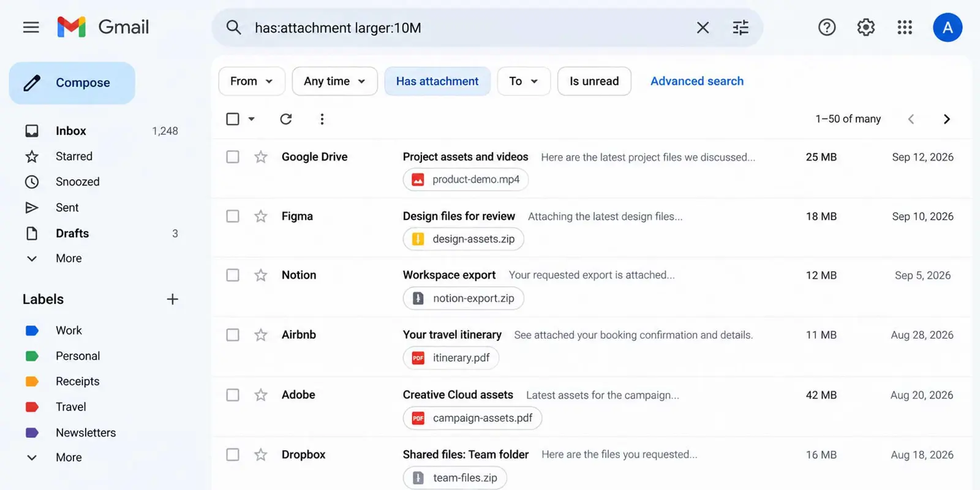Click the blue Work label swatch
Image resolution: width=980 pixels, height=490 pixels.
click(32, 331)
